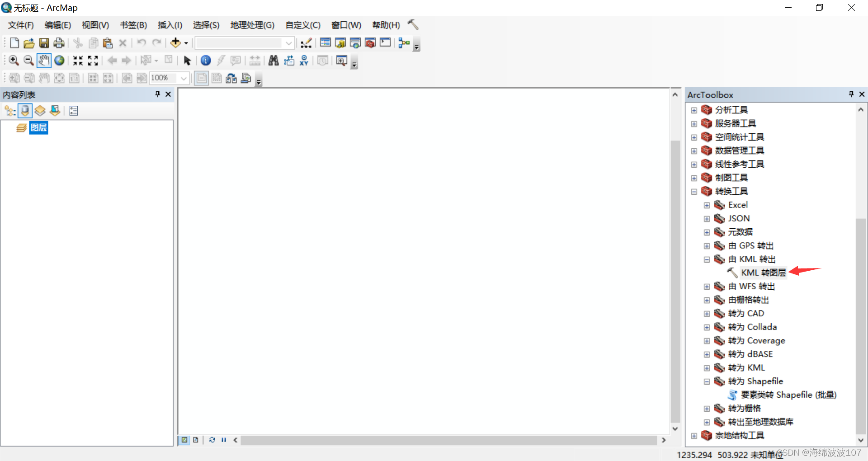Screen dimensions: 868x461
Task: Open the KML 转图层 tool
Action: pyautogui.click(x=763, y=273)
